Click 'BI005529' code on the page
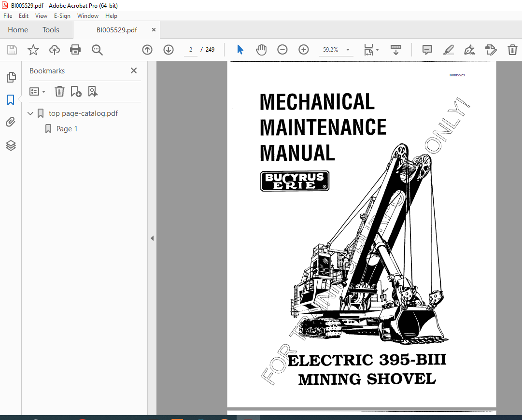522x420 pixels. pos(457,75)
